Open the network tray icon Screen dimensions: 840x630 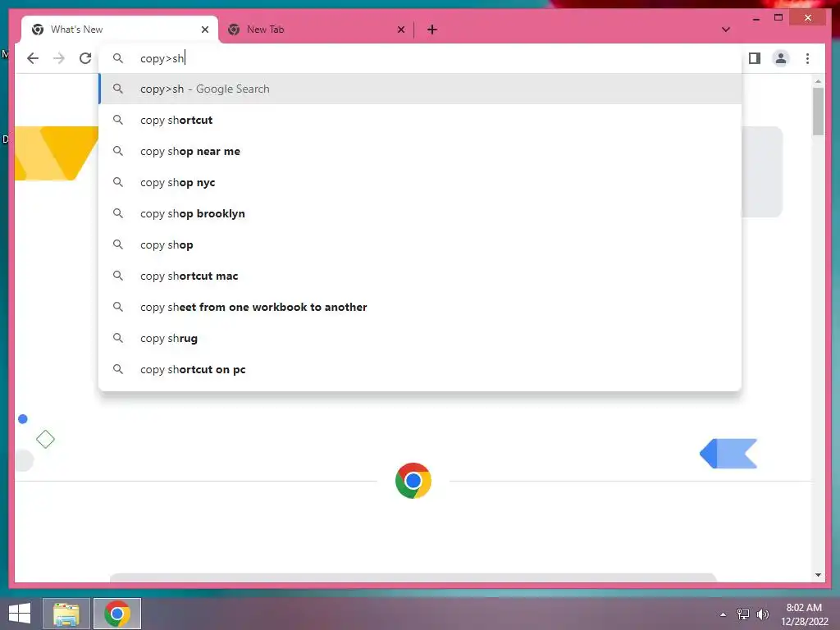(x=743, y=614)
